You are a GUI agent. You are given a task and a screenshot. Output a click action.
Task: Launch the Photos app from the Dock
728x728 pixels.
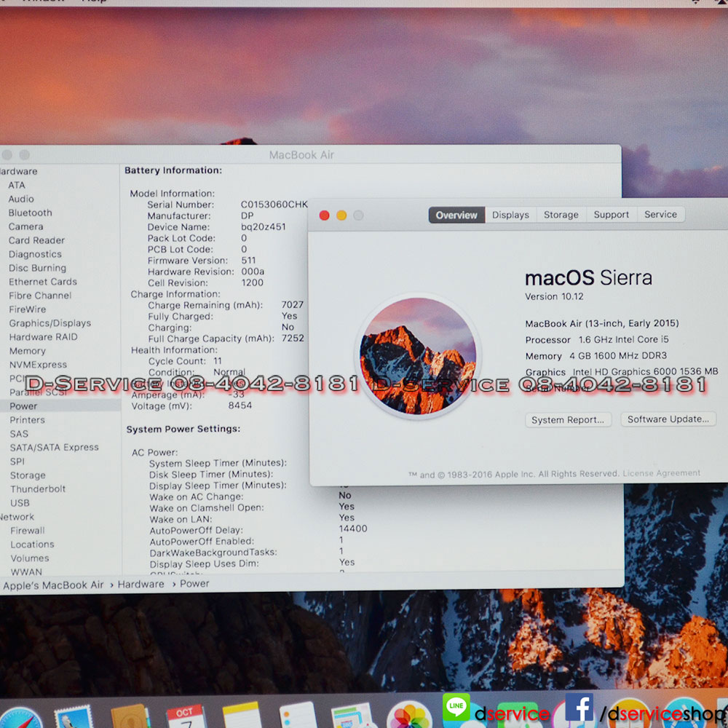(x=409, y=715)
